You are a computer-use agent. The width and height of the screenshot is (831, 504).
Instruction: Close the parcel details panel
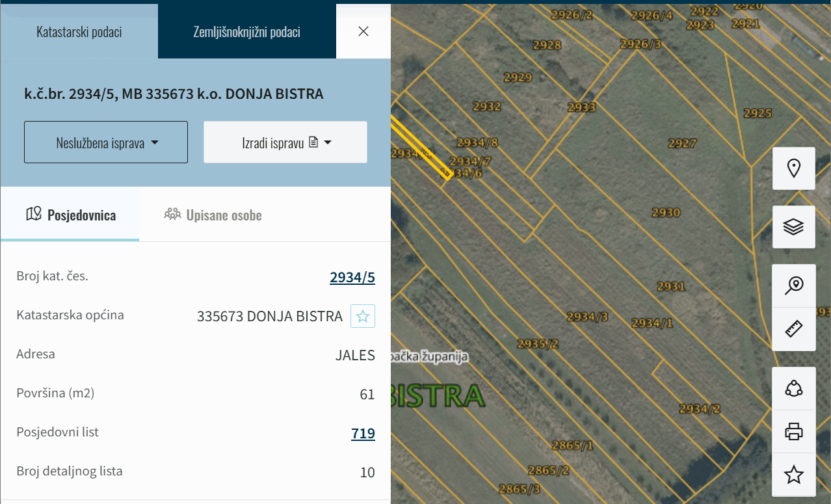(363, 31)
